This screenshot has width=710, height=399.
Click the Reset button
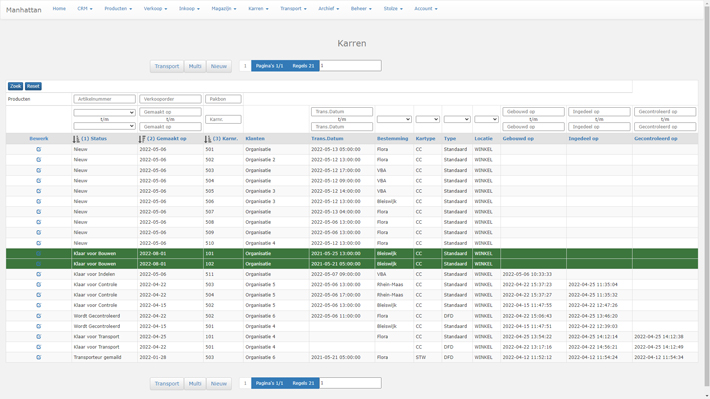pyautogui.click(x=33, y=86)
